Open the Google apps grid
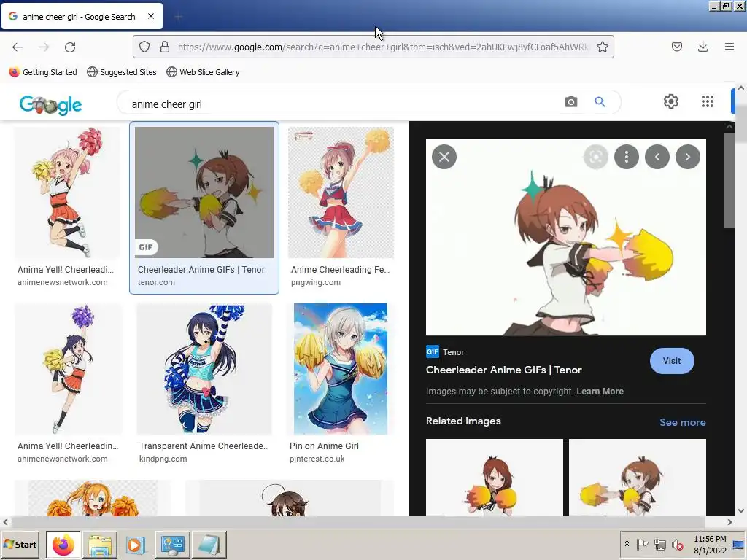The image size is (747, 560). (708, 101)
